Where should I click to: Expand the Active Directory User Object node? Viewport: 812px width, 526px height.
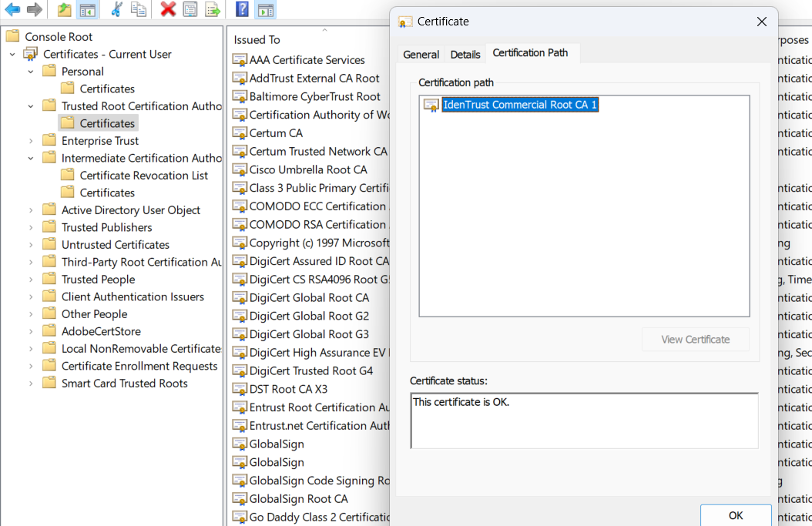[31, 210]
